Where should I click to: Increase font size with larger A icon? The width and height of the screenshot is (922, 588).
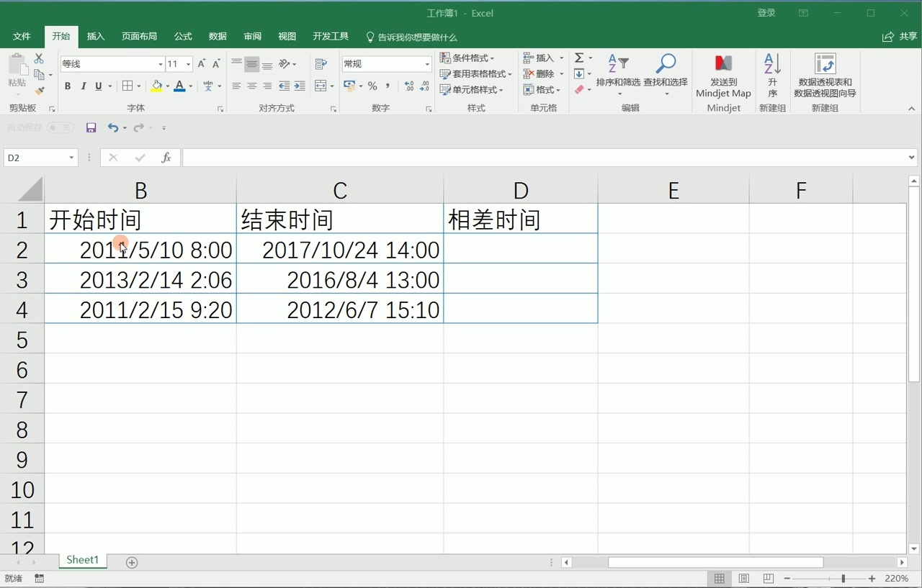coord(202,64)
